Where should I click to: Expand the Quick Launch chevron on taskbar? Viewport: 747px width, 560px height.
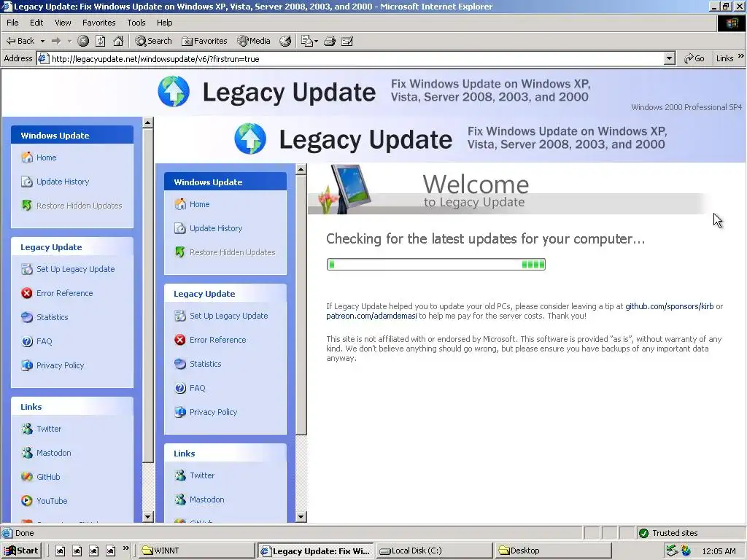click(125, 548)
